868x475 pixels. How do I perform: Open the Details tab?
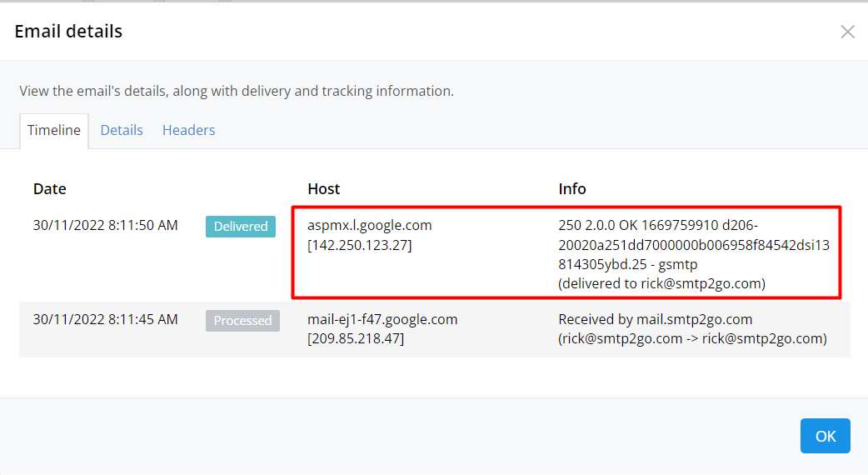pos(122,131)
